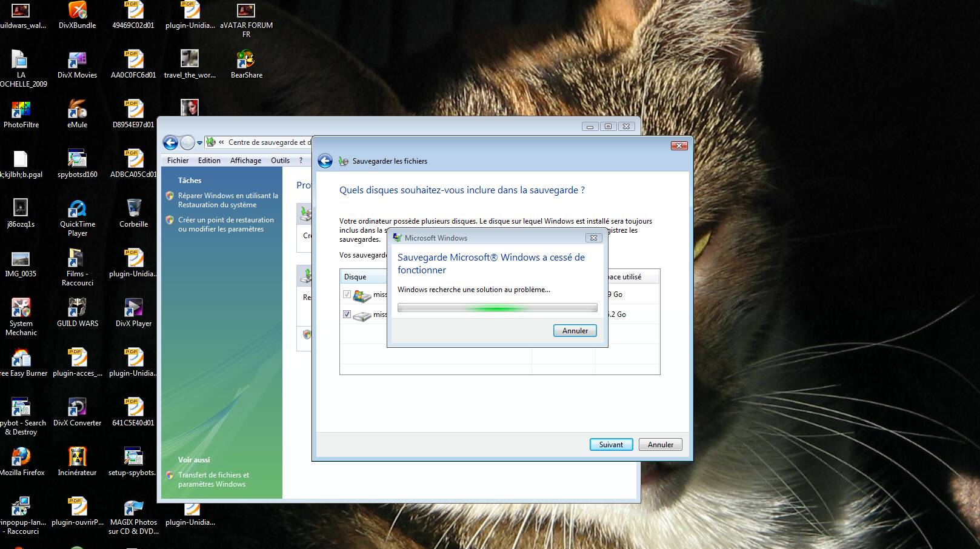Click the Mozilla Firefox desktop shortcut
This screenshot has height=549, width=980.
tap(21, 457)
